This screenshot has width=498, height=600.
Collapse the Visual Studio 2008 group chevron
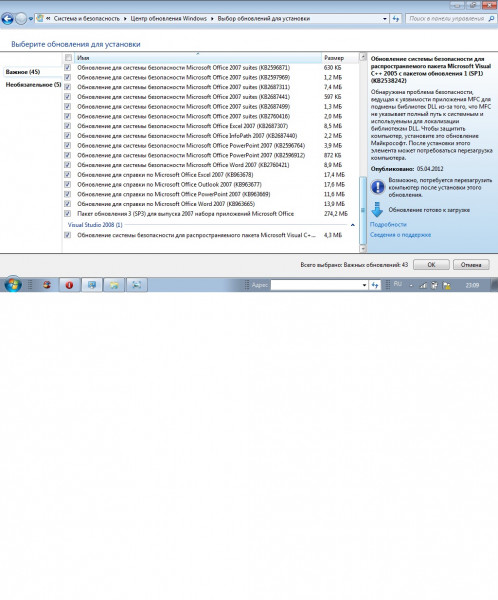point(353,225)
